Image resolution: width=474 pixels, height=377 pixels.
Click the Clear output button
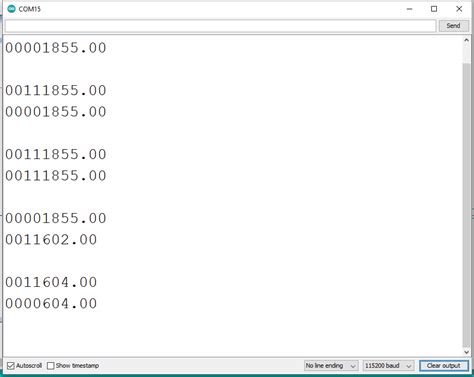pyautogui.click(x=444, y=366)
